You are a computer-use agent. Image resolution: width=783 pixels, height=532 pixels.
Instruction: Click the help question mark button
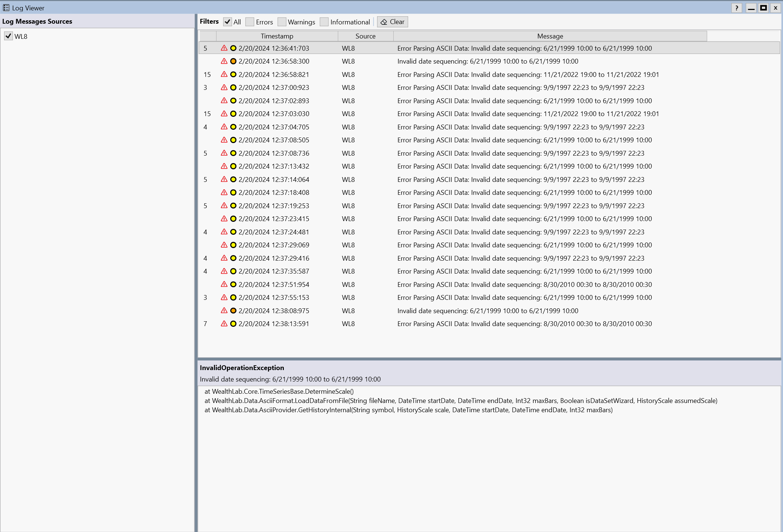[736, 8]
